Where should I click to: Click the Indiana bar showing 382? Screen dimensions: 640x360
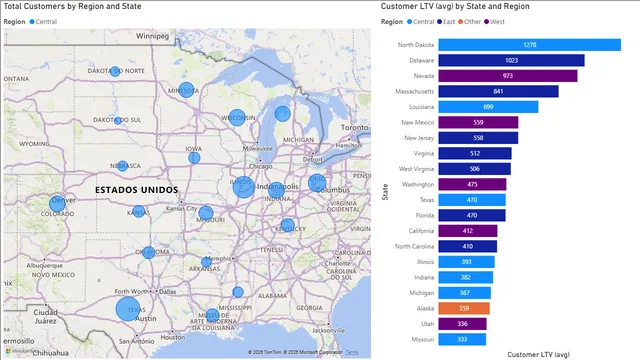(x=466, y=278)
